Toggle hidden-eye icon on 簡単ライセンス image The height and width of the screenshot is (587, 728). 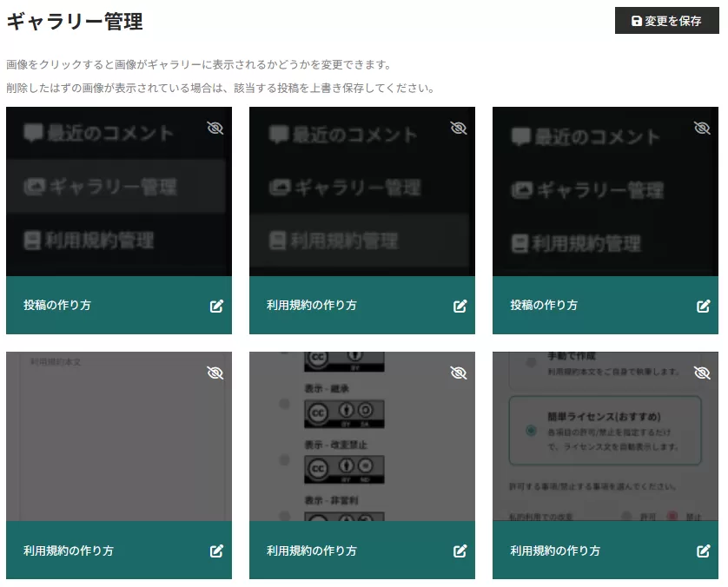coord(702,373)
